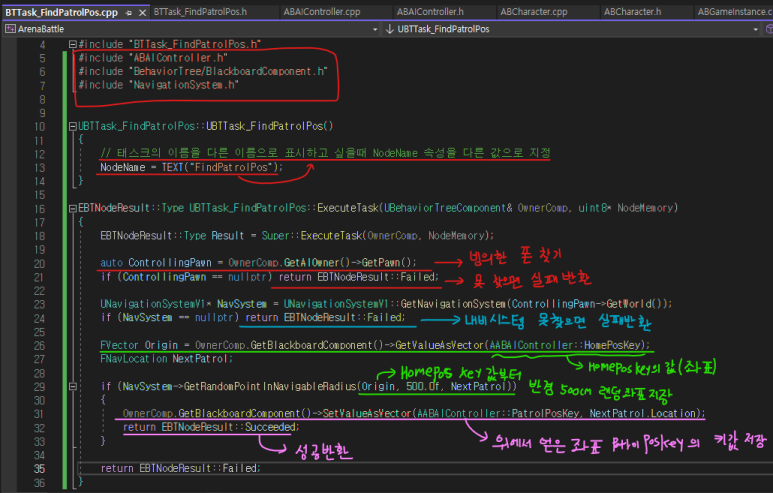The width and height of the screenshot is (773, 493).
Task: Click final return EBTNodeResult::Failed on line 35
Action: pos(180,468)
